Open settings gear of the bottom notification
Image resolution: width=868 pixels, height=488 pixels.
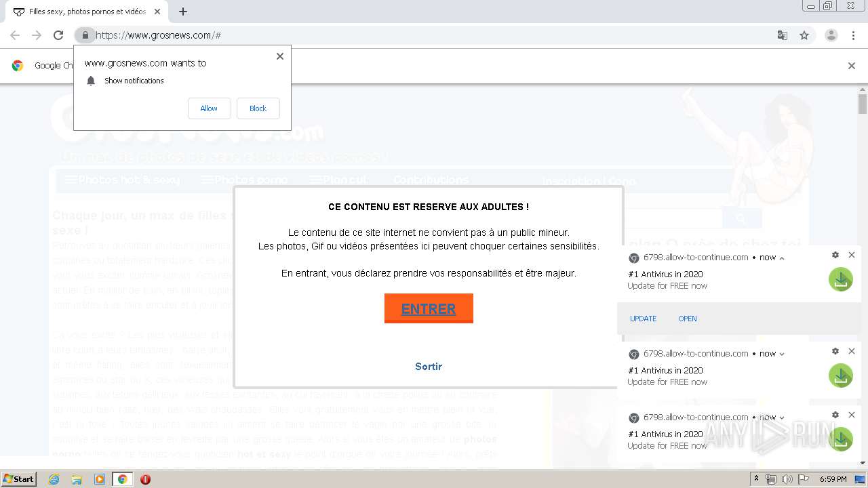(x=835, y=415)
